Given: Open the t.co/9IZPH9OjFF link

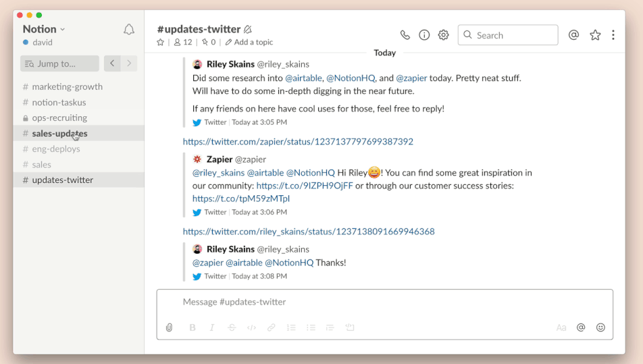Looking at the screenshot, I should [x=304, y=186].
